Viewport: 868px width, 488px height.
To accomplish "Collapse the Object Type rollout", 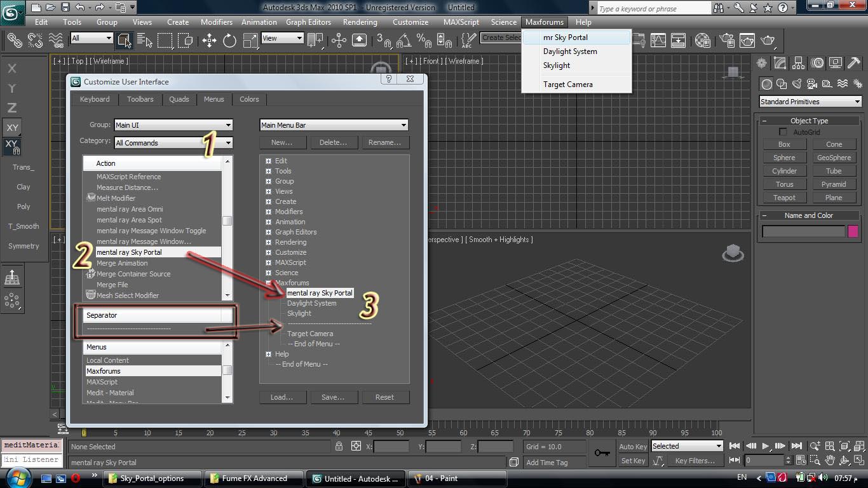I will [x=764, y=121].
